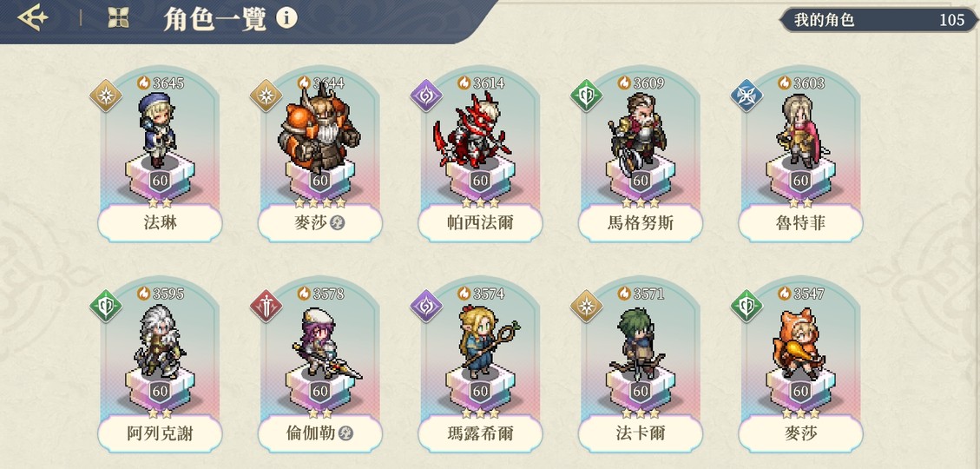Click the 角色一覽 title header

[x=214, y=19]
